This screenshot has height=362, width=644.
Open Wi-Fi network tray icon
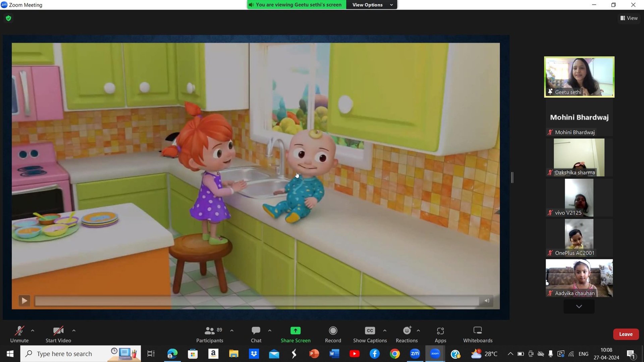[x=571, y=354]
